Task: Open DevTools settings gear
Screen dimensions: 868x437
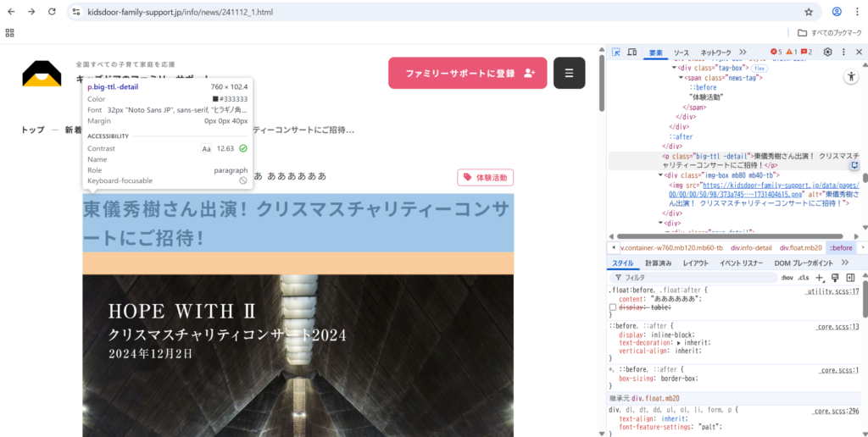Action: coord(828,53)
